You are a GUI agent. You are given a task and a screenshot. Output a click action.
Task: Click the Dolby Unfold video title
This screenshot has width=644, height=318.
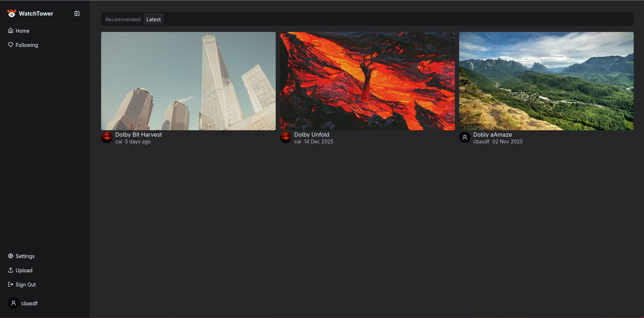coord(312,135)
